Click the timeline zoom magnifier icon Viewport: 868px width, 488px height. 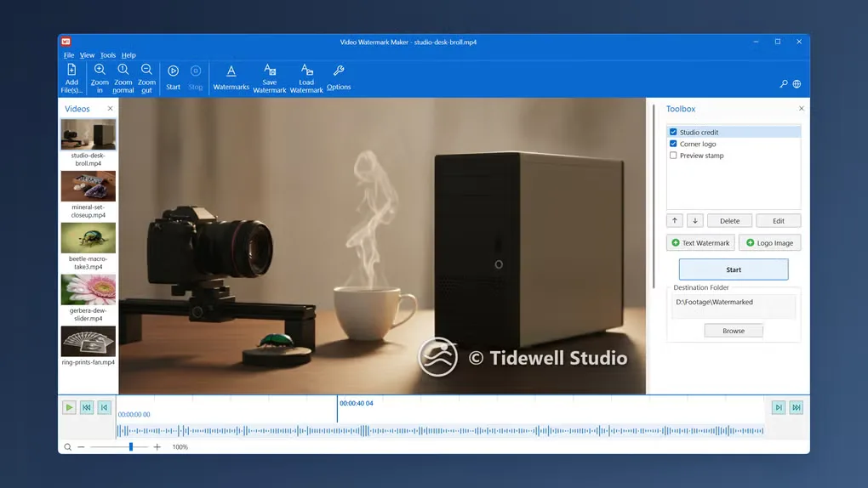(67, 447)
